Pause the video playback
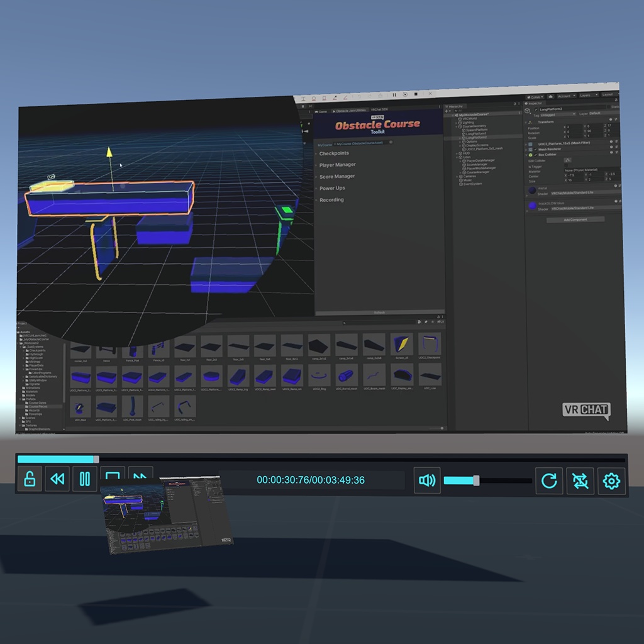Image resolution: width=644 pixels, height=644 pixels. [x=85, y=480]
